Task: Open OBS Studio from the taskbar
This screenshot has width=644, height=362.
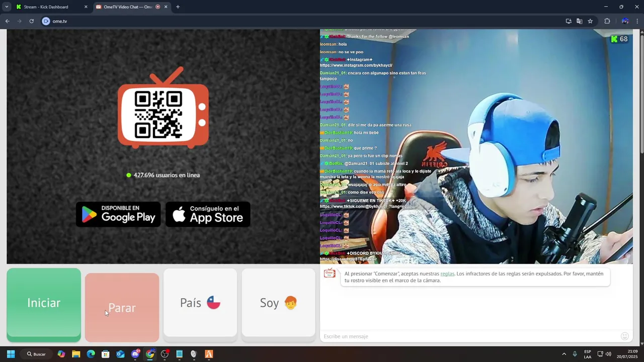Action: (165, 354)
